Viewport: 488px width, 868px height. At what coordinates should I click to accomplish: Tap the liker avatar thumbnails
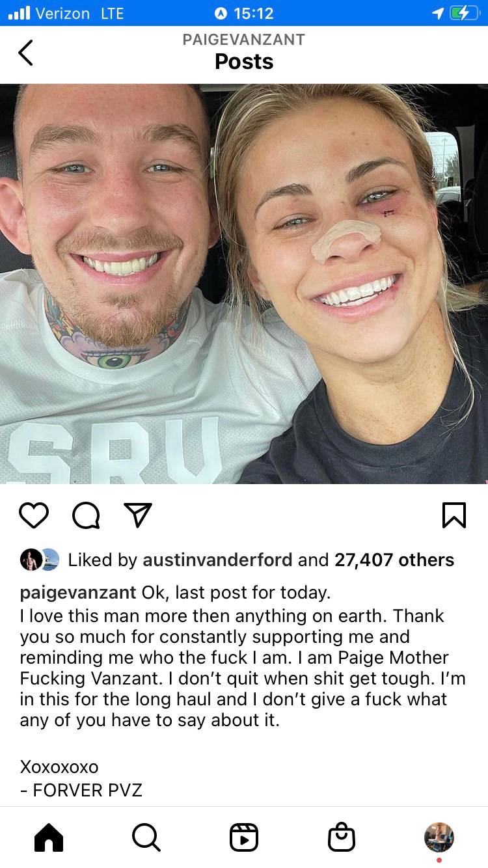click(40, 560)
